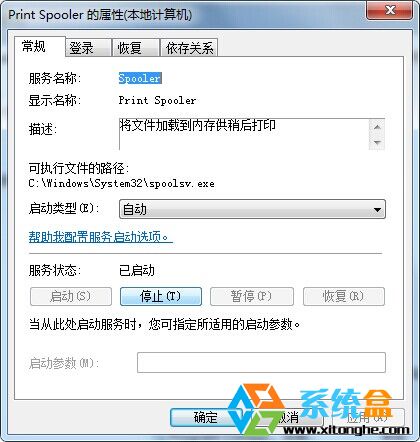
Task: Click the spoolsv.exe executable path text
Action: coord(121,184)
